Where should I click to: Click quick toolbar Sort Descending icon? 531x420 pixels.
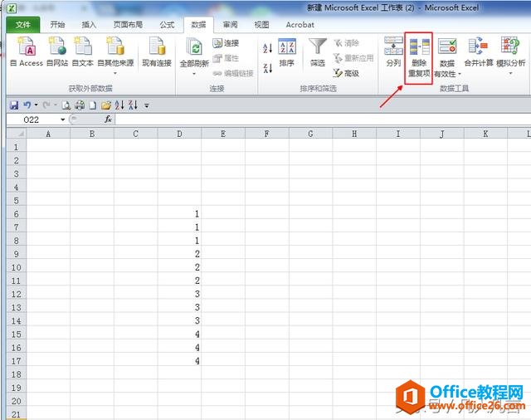pos(133,105)
